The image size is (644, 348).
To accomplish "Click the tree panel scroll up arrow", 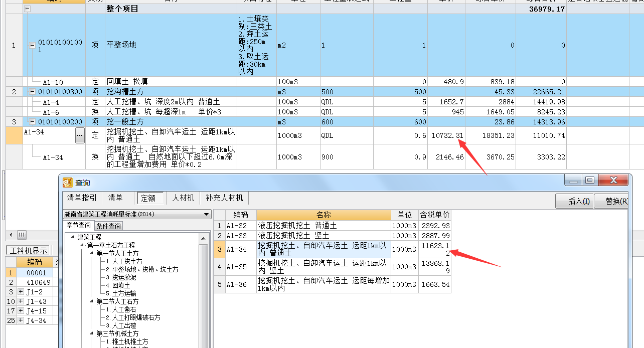I will (x=204, y=238).
